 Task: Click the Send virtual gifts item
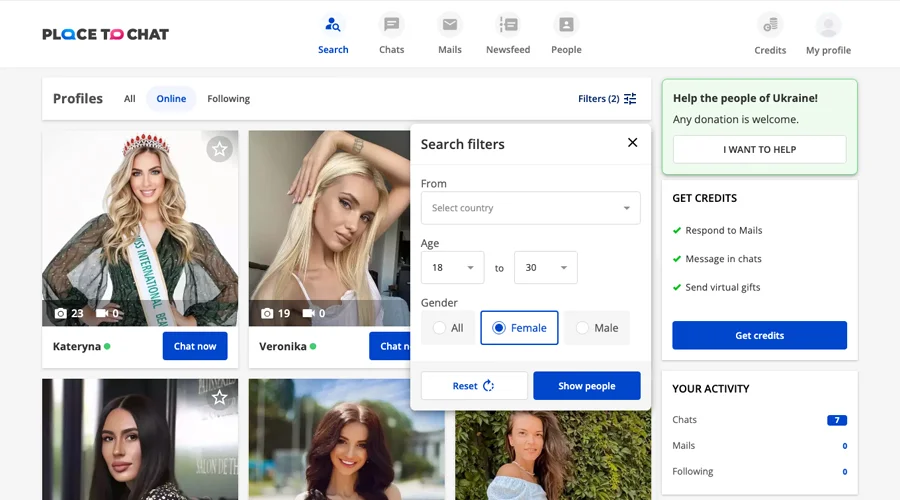point(716,287)
